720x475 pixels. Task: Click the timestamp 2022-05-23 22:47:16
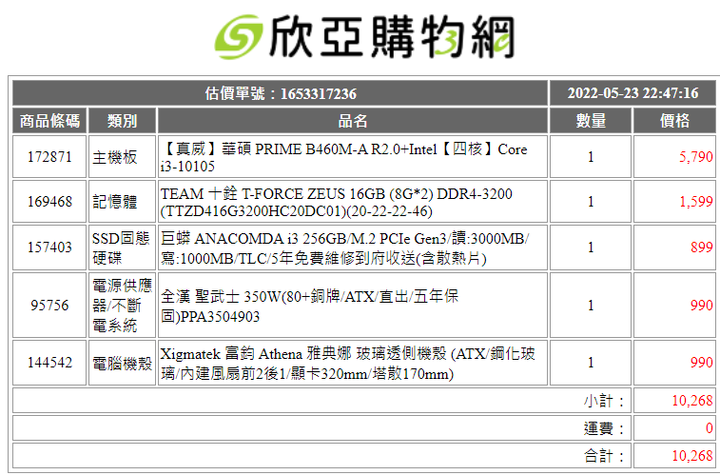(x=633, y=93)
